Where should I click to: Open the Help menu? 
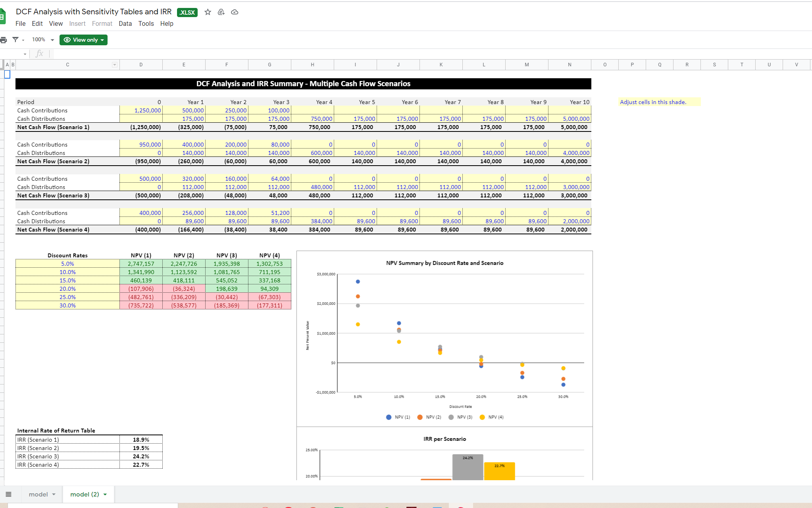(167, 23)
